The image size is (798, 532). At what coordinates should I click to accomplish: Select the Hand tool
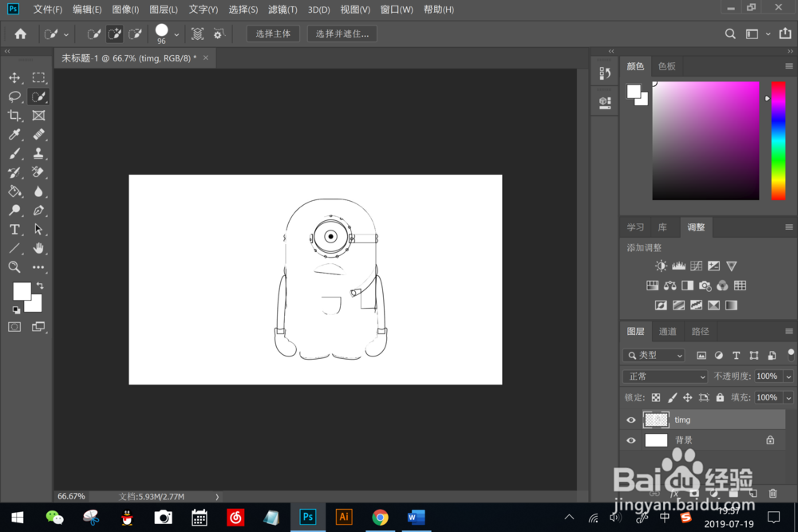(x=38, y=248)
